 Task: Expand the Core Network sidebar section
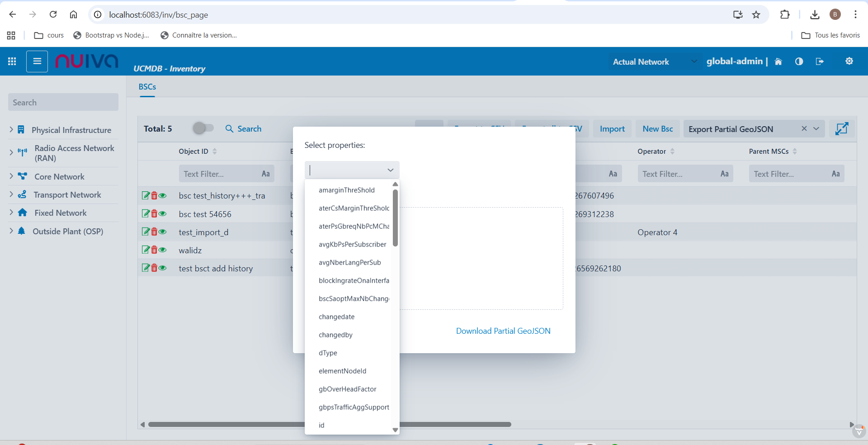pyautogui.click(x=11, y=176)
